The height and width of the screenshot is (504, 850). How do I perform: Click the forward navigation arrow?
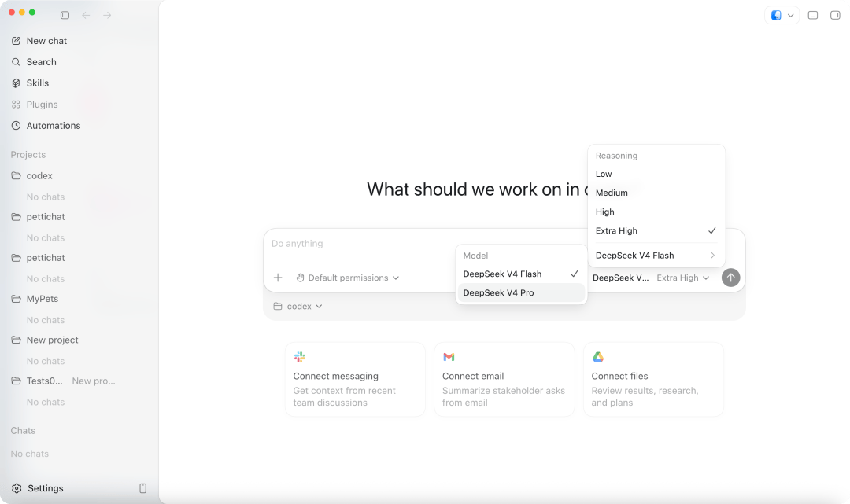click(x=107, y=15)
